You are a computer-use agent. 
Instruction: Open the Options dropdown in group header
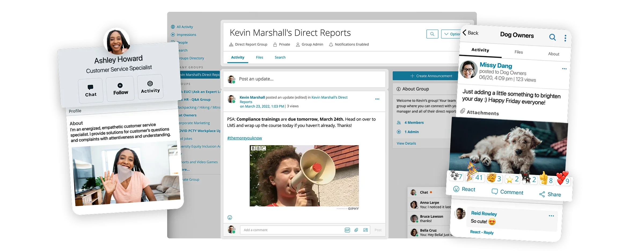451,34
